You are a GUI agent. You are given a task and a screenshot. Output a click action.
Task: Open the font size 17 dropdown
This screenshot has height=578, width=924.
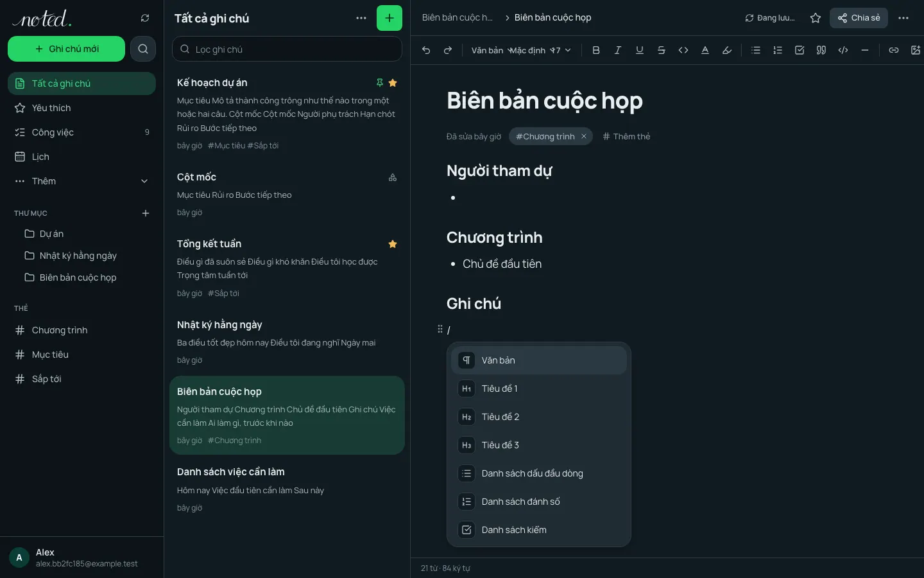(x=561, y=50)
